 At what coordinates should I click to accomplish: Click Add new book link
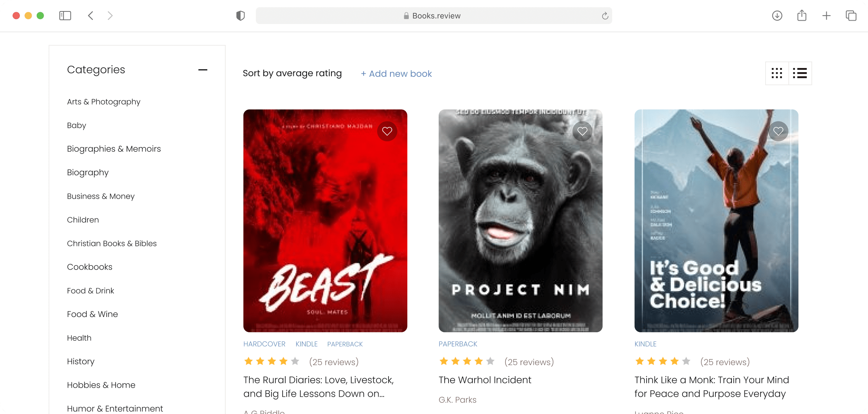coord(396,73)
